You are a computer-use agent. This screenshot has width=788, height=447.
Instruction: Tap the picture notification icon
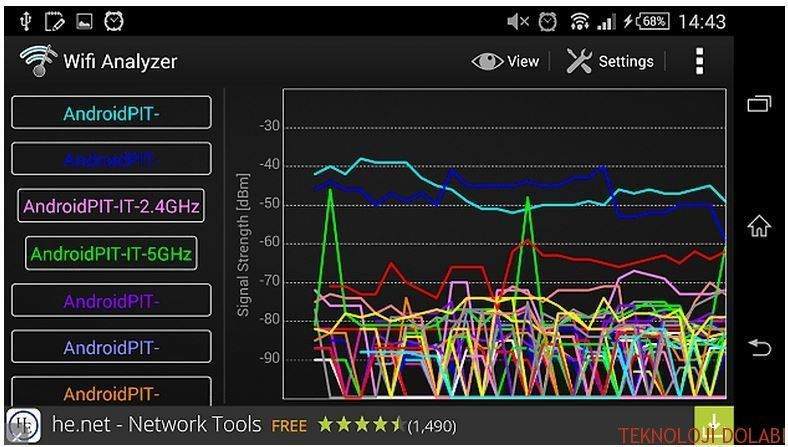point(84,21)
